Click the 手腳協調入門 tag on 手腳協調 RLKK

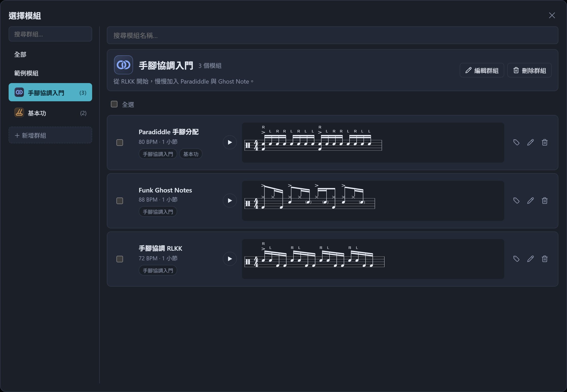pyautogui.click(x=158, y=270)
